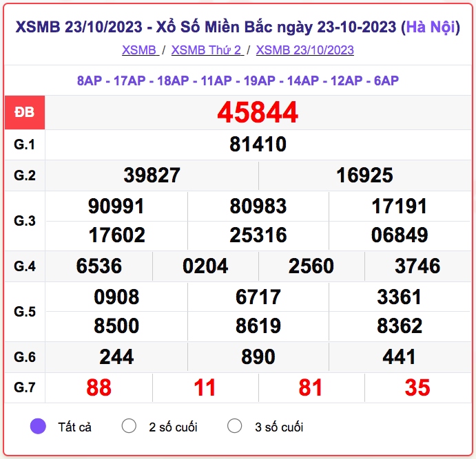This screenshot has width=476, height=459.
Task: Click the ticket code 18AP
Action: click(173, 81)
